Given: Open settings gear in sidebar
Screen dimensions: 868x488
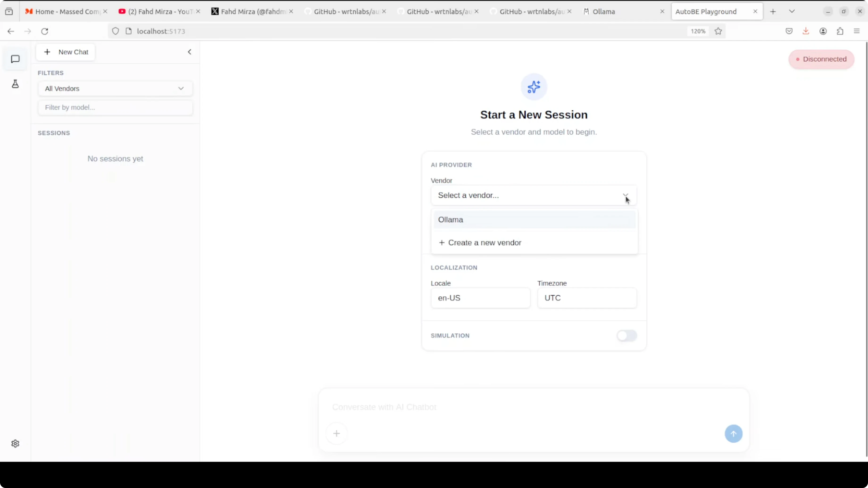Looking at the screenshot, I should pos(15,443).
